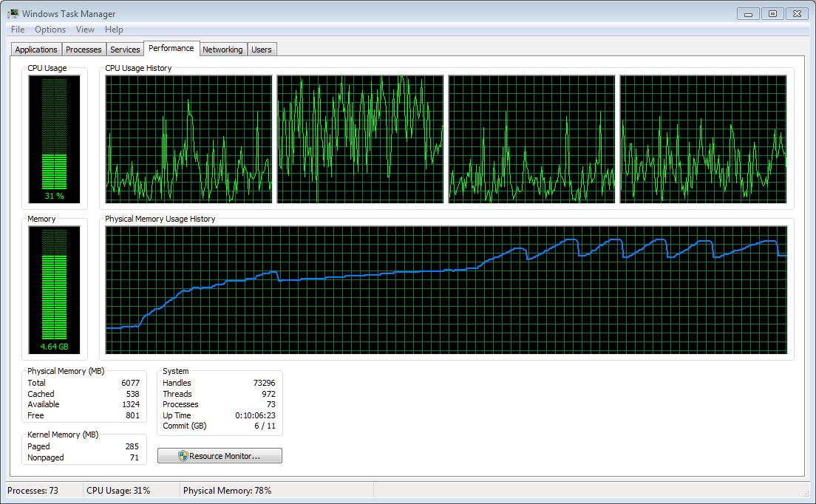Image resolution: width=816 pixels, height=504 pixels.
Task: Launch Resource Monitor with the shield button
Action: pos(220,456)
